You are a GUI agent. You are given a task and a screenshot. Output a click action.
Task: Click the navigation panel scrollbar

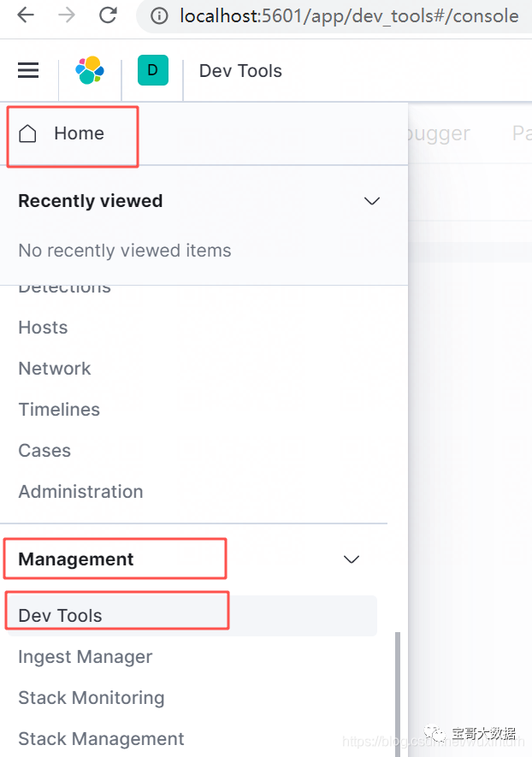pyautogui.click(x=396, y=693)
